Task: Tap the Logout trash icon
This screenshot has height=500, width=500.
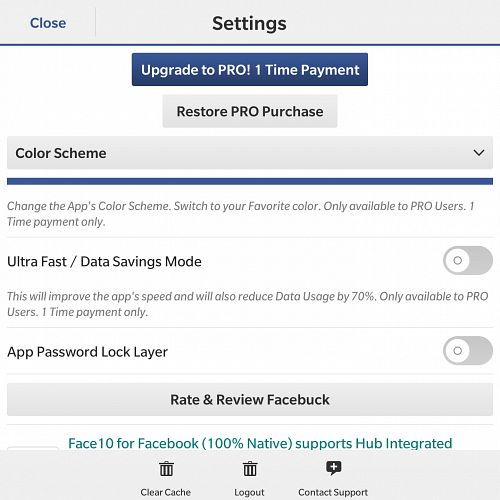Action: tap(250, 469)
